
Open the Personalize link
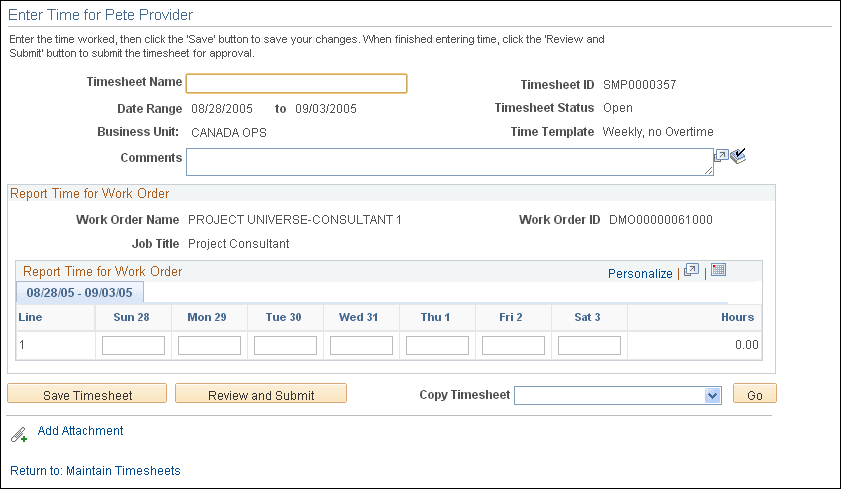pyautogui.click(x=640, y=273)
